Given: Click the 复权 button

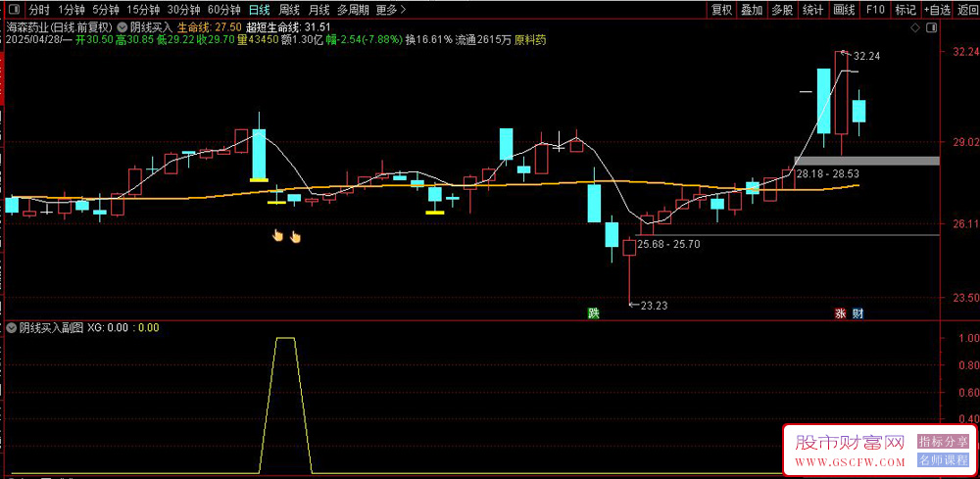Looking at the screenshot, I should pyautogui.click(x=722, y=10).
